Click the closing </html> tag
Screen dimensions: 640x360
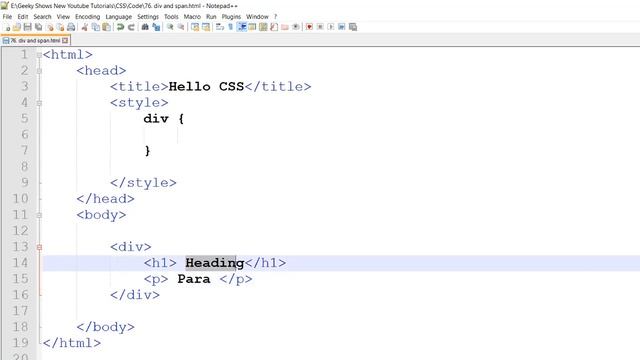71,343
